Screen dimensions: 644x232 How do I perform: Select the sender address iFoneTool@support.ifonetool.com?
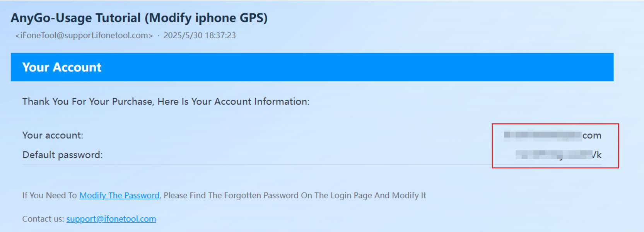coord(84,35)
